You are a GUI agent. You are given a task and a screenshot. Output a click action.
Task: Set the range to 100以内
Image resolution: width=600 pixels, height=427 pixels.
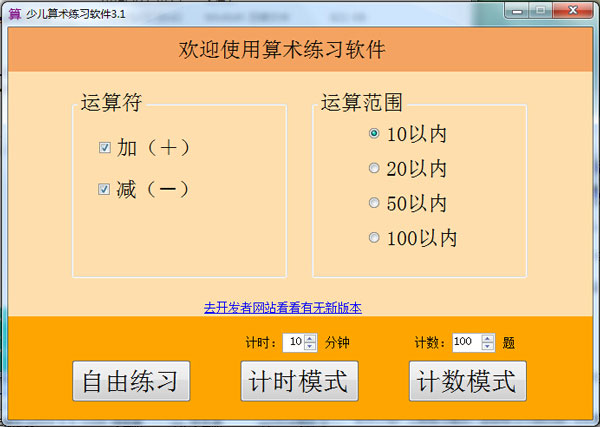(375, 238)
